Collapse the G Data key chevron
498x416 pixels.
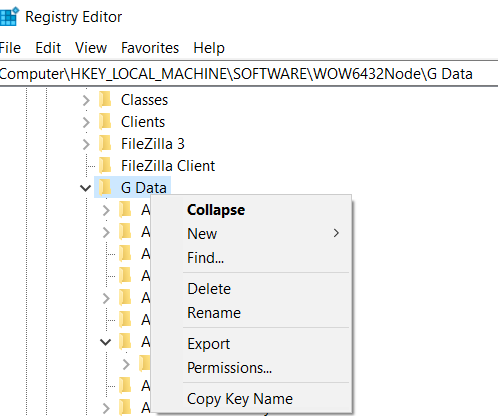(x=86, y=188)
